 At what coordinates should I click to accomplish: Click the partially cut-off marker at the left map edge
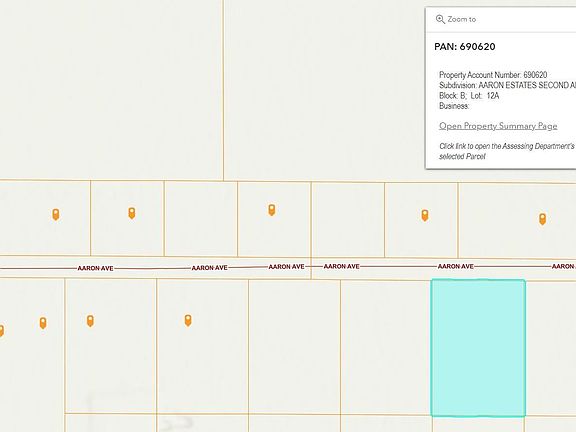point(1,331)
